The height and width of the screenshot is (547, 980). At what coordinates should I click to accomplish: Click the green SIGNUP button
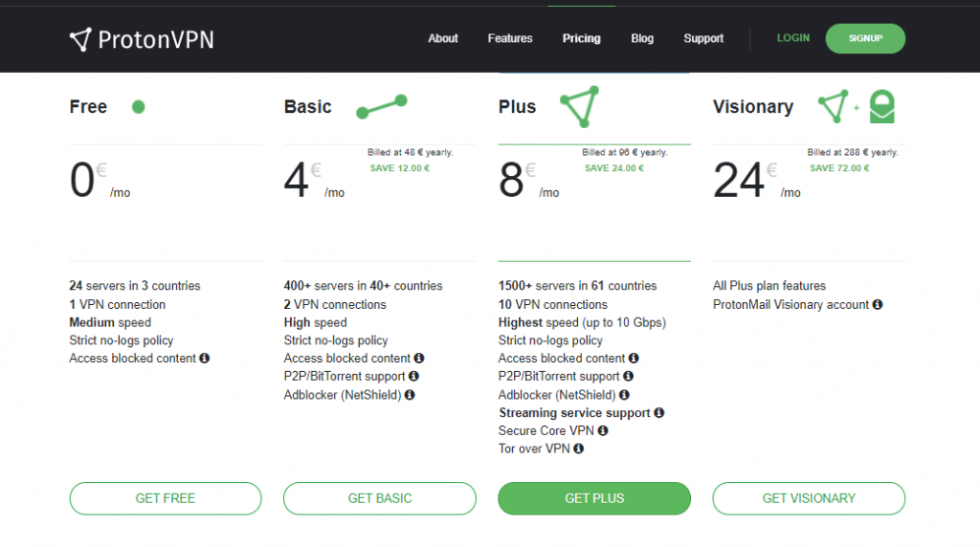865,38
